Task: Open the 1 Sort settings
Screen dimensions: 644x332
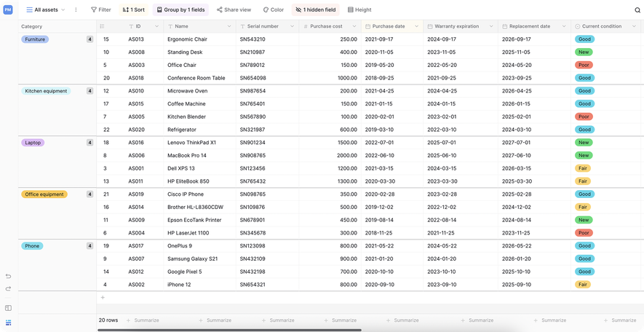Action: click(133, 9)
